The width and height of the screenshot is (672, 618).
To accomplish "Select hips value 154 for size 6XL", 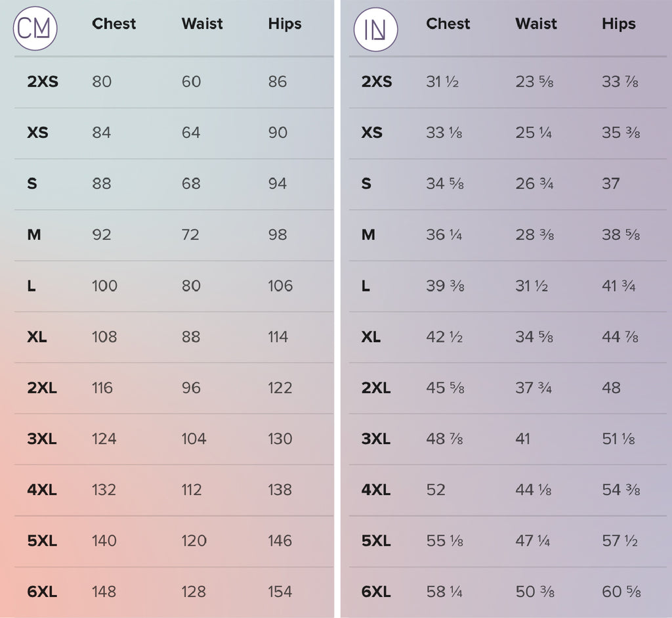I will click(x=280, y=592).
